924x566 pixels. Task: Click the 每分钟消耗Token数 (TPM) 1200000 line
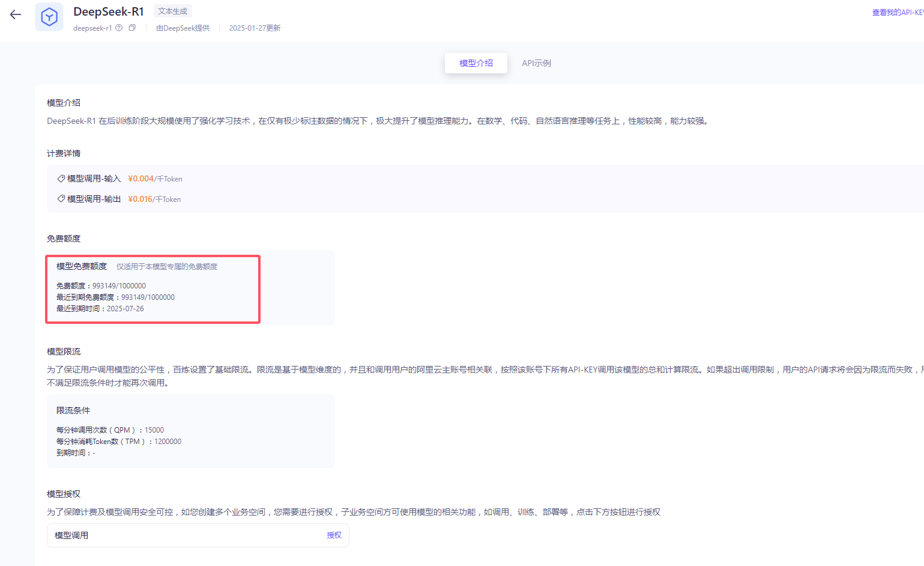pos(119,442)
